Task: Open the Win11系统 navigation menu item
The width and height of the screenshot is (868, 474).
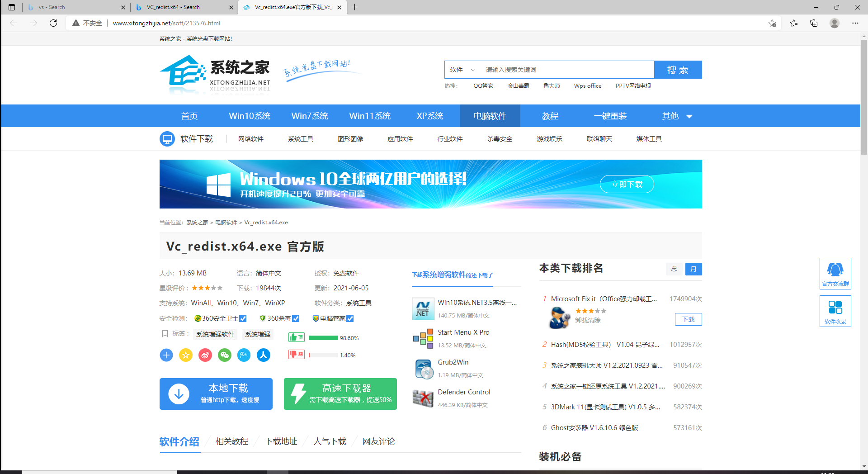Action: (370, 116)
